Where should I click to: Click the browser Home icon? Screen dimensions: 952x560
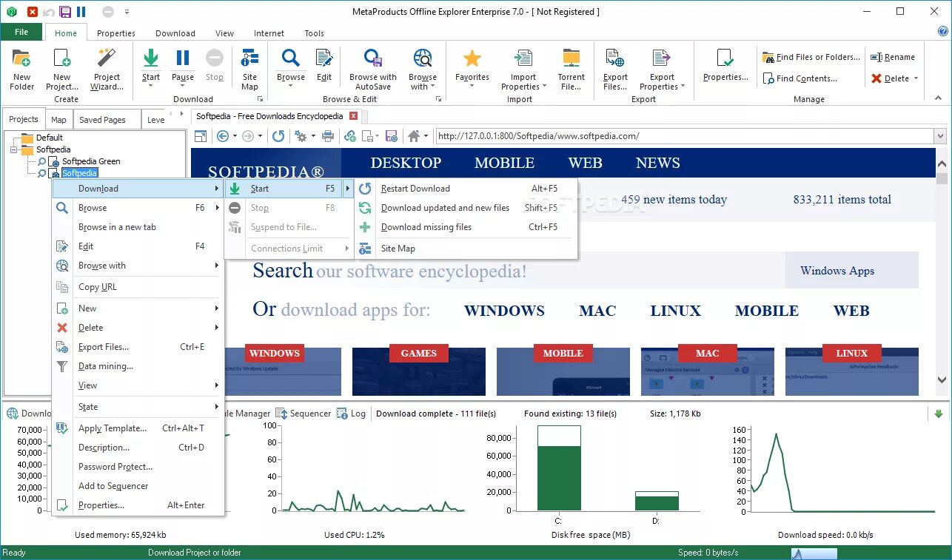pyautogui.click(x=414, y=136)
